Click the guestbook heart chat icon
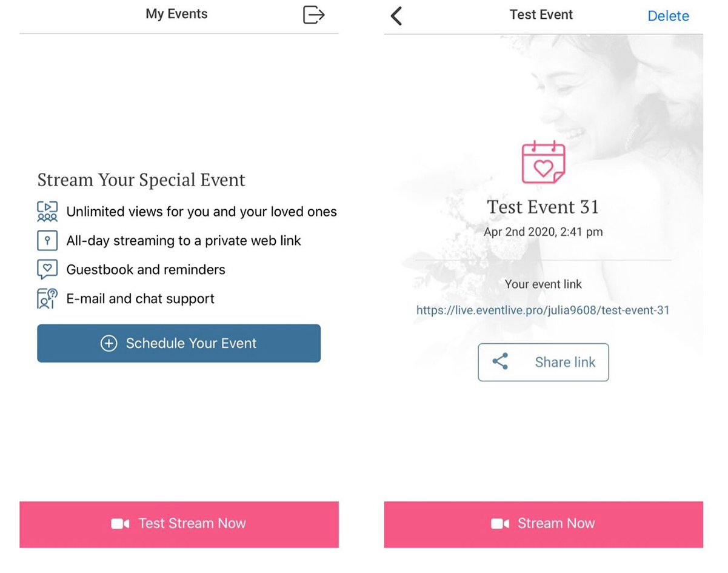The image size is (728, 573). 47,270
